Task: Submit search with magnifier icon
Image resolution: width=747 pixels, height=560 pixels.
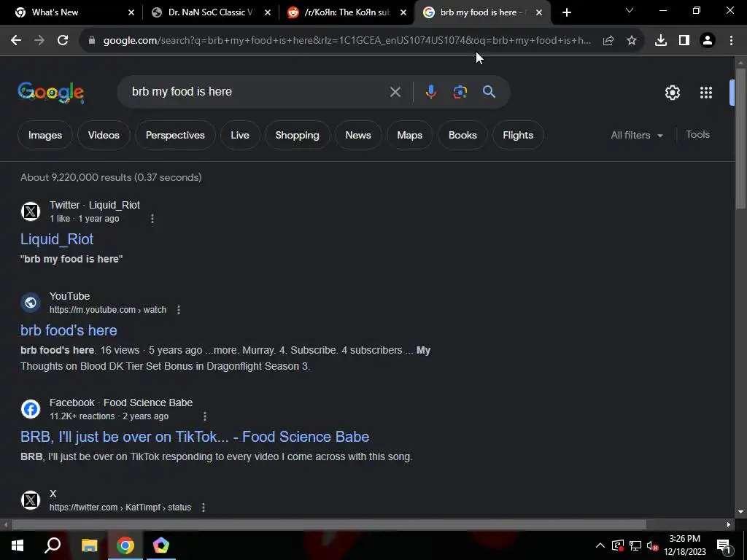Action: (489, 91)
